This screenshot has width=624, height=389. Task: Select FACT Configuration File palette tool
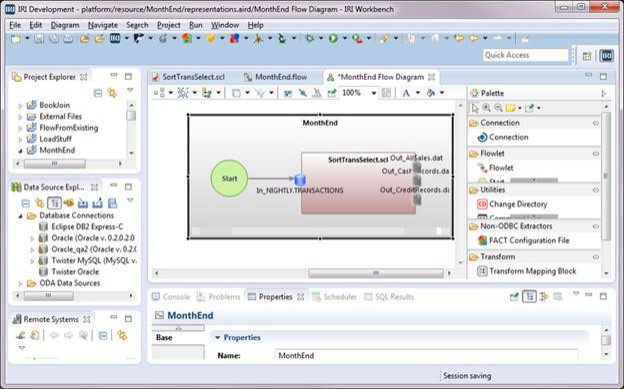coord(524,240)
